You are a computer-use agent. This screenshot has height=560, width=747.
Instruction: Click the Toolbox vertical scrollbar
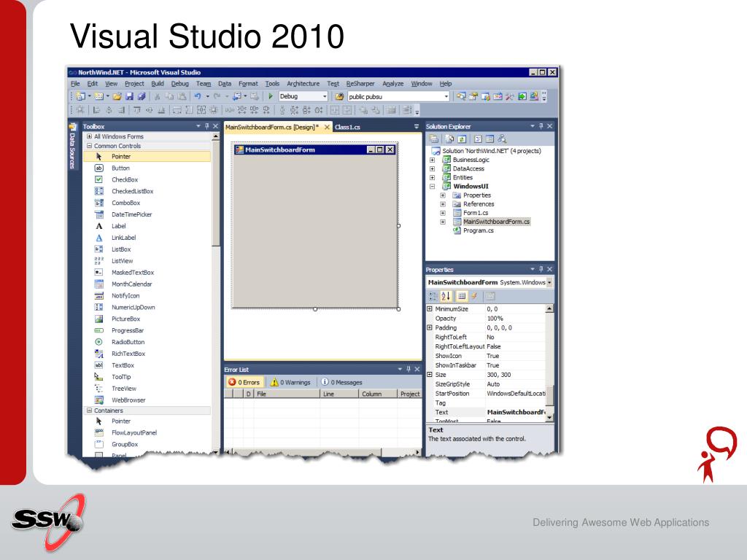click(x=215, y=292)
